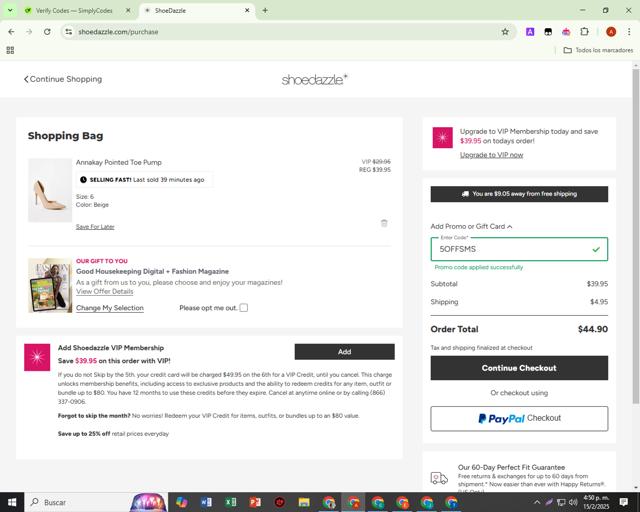Click the magazine gift thumbnail
This screenshot has width=640, height=512.
point(50,285)
